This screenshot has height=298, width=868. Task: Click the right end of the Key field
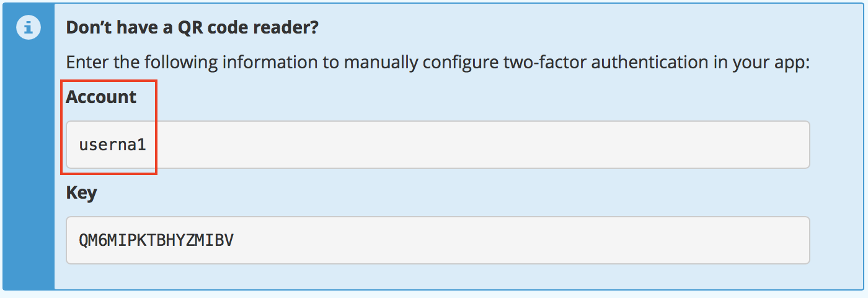pos(794,240)
